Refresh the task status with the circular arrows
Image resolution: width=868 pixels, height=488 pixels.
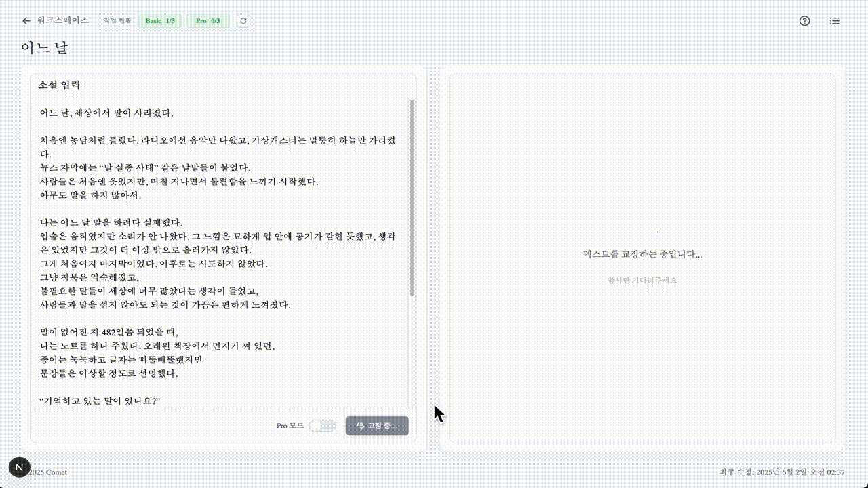[x=243, y=21]
